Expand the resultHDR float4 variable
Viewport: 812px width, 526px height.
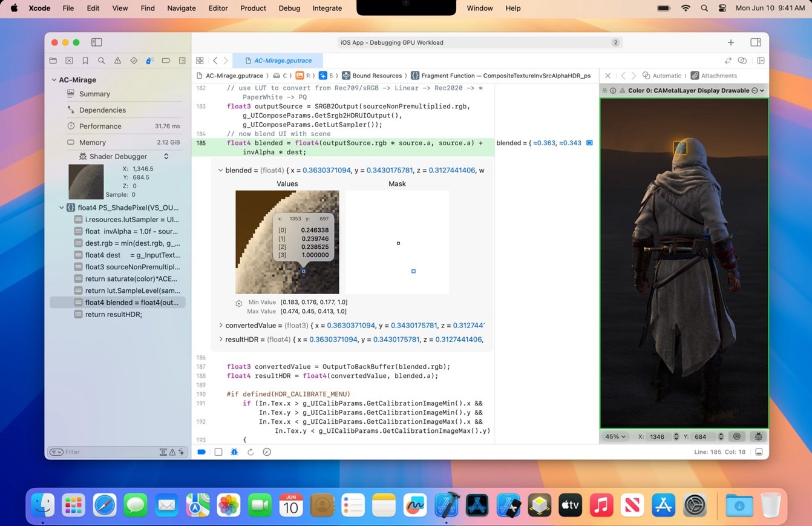click(220, 340)
